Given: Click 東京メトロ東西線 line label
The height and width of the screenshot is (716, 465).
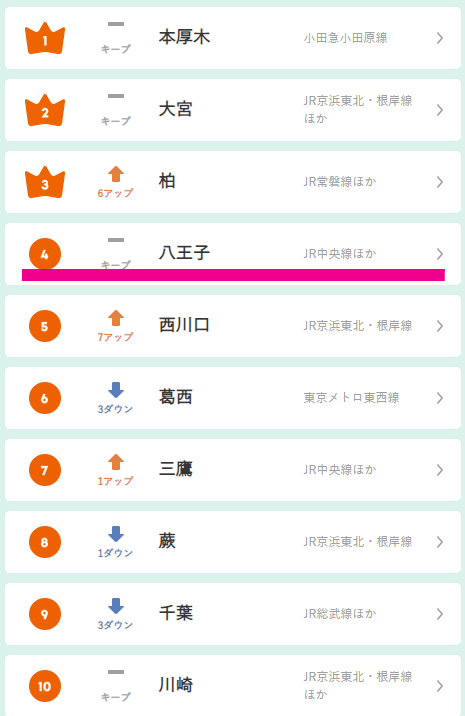Looking at the screenshot, I should point(351,398).
